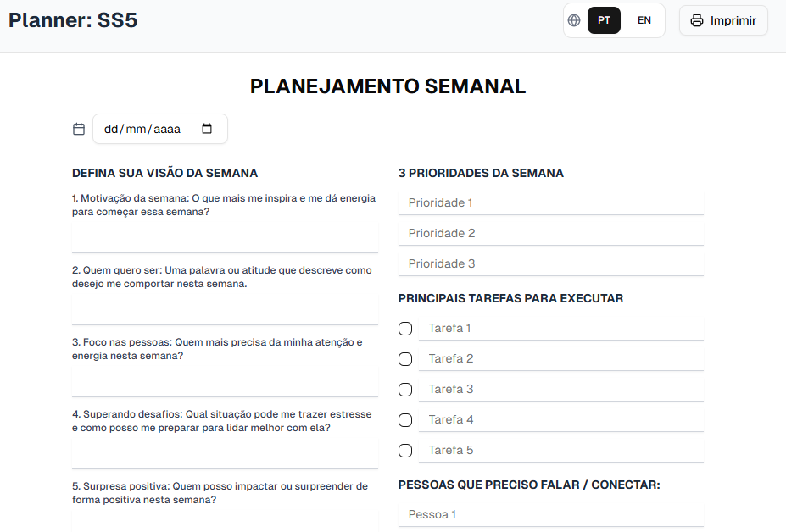Screen dimensions: 786x532
Task: Toggle the Tarefa 4 checkbox
Action: [x=405, y=420]
